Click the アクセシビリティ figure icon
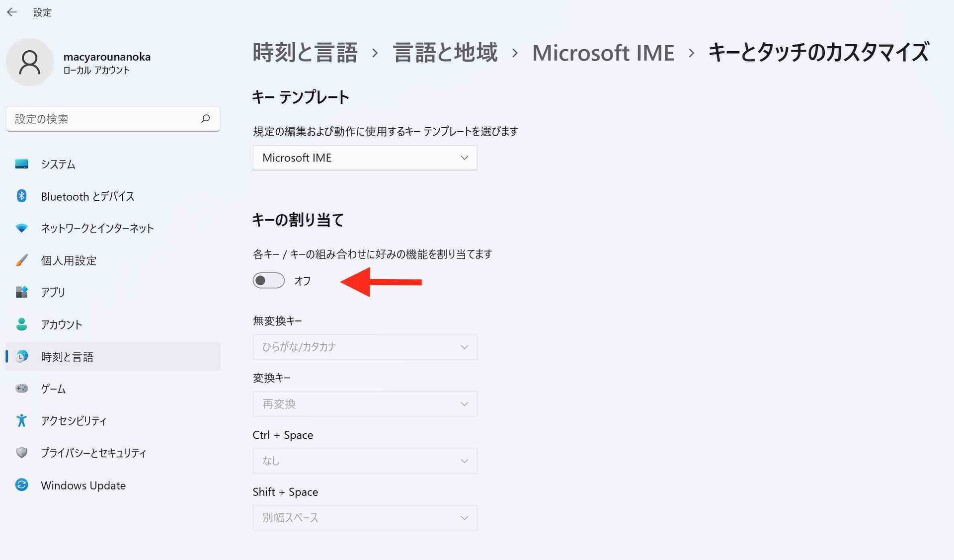 pyautogui.click(x=21, y=420)
